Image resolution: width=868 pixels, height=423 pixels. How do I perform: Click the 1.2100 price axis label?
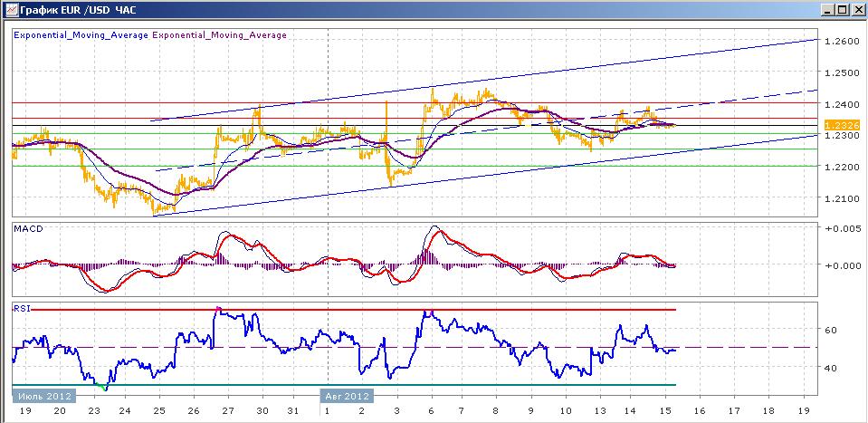pos(840,198)
